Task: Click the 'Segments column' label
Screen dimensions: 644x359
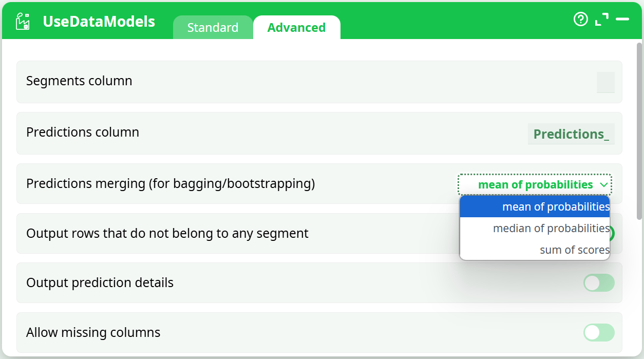Action: coord(79,81)
